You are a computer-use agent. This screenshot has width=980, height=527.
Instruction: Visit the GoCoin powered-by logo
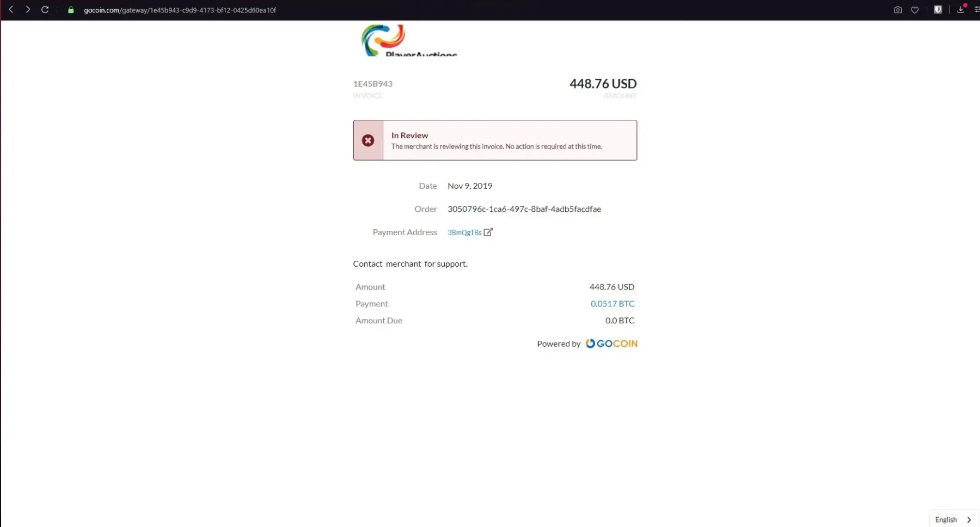[611, 344]
